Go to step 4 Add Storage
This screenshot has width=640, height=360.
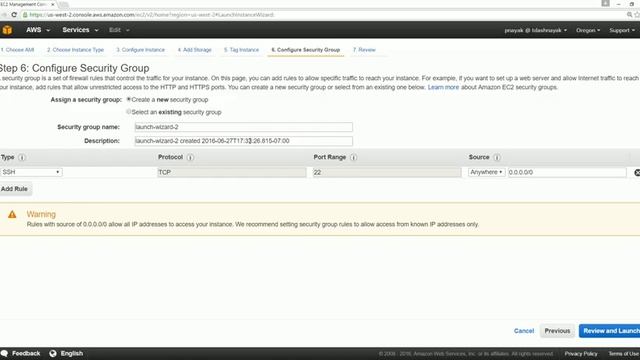pyautogui.click(x=195, y=50)
